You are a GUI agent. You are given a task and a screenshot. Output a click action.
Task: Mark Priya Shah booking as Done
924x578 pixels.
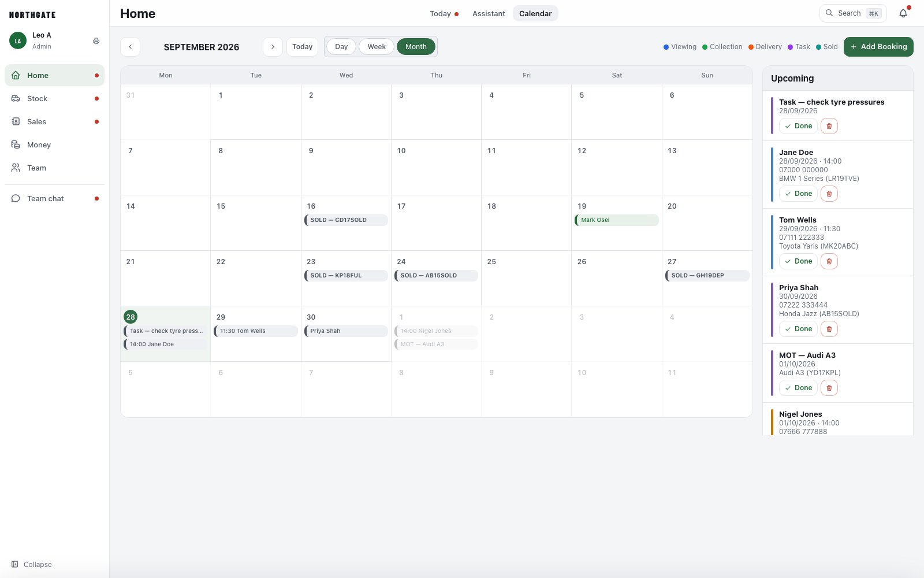point(798,329)
